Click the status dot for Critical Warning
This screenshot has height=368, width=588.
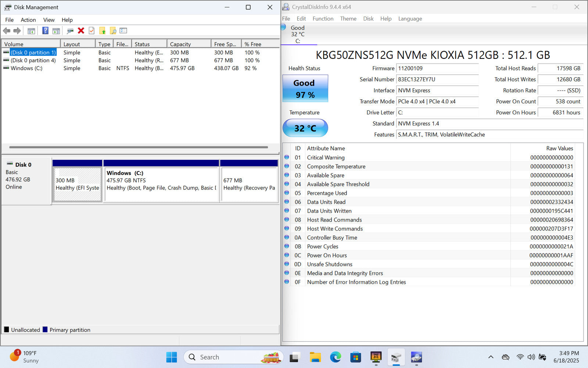[x=287, y=157]
